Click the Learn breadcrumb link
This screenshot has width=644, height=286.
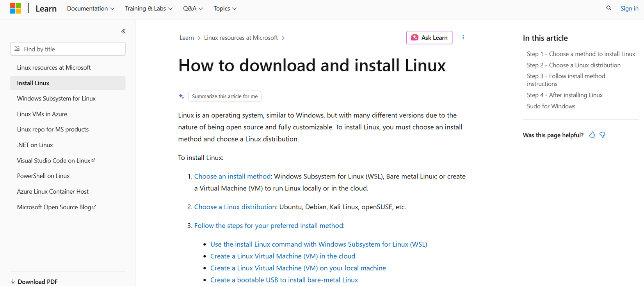(187, 37)
